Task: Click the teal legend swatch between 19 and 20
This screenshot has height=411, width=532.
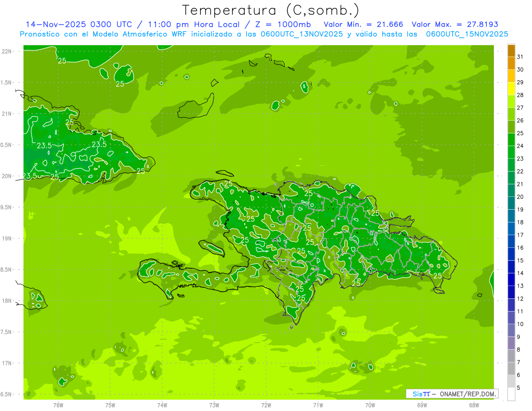Action: (x=511, y=203)
